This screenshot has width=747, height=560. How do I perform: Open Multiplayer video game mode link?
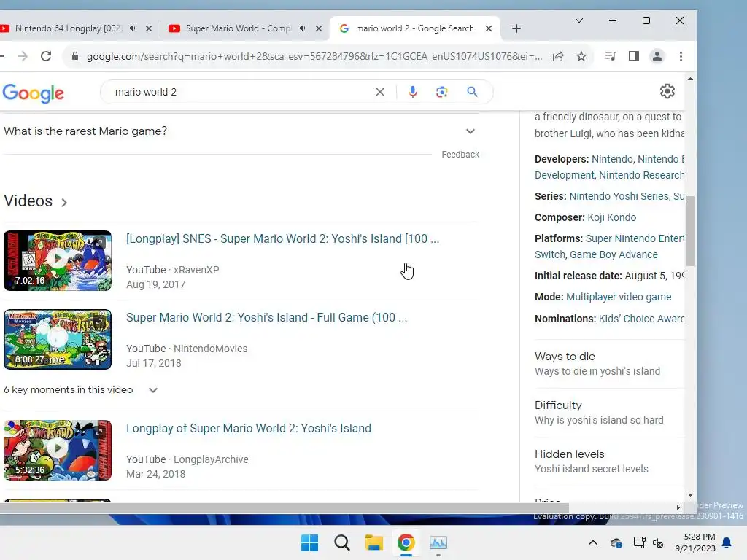coord(619,297)
